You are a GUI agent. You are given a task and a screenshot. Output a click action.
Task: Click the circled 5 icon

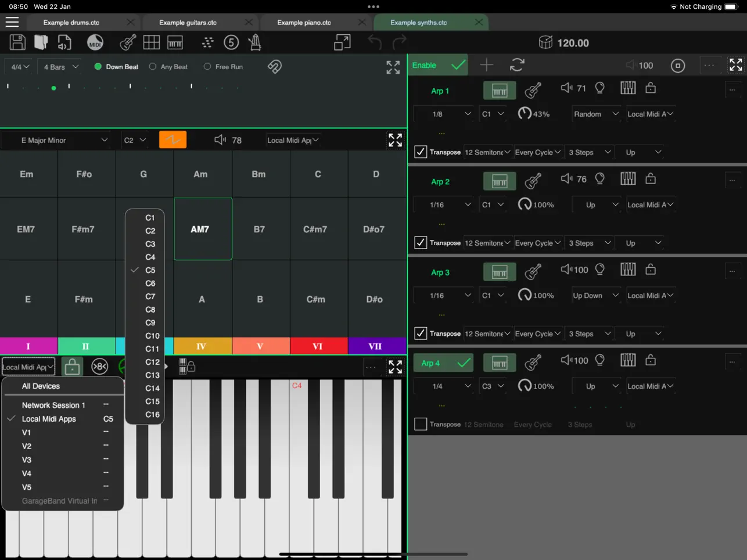click(x=231, y=42)
